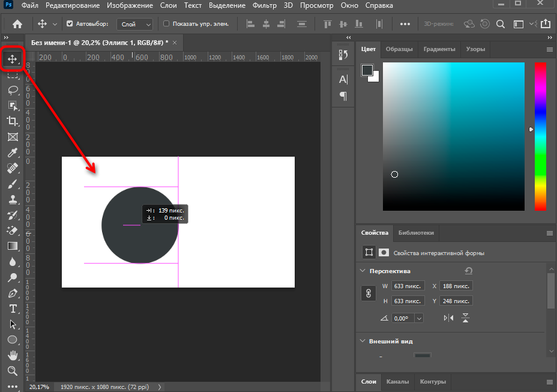Click the W width input field
Viewport: 557px width, 392px height.
[x=408, y=286]
